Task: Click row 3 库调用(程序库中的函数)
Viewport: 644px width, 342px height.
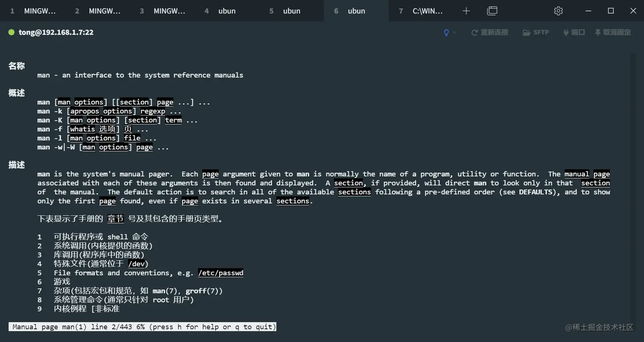Action: [x=91, y=255]
